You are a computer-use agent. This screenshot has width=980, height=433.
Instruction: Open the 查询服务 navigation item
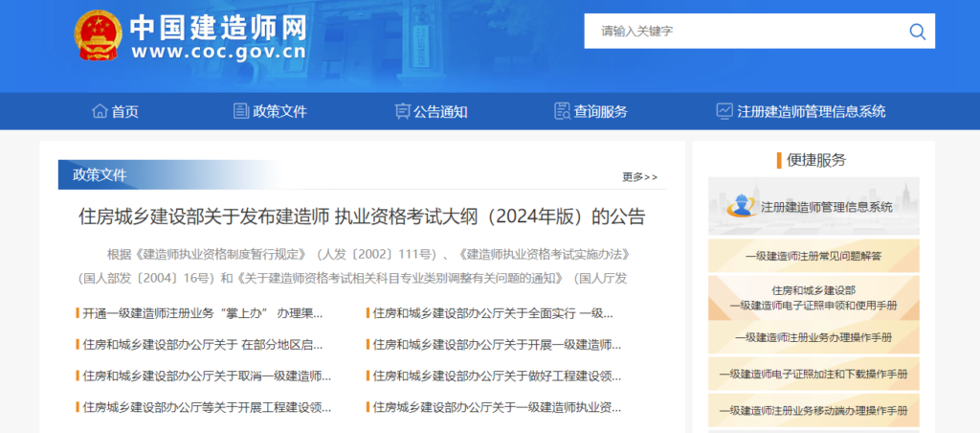coord(590,112)
